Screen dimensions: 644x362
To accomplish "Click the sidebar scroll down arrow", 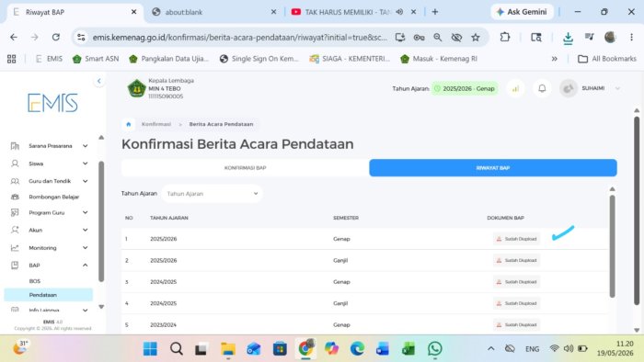I will [101, 307].
